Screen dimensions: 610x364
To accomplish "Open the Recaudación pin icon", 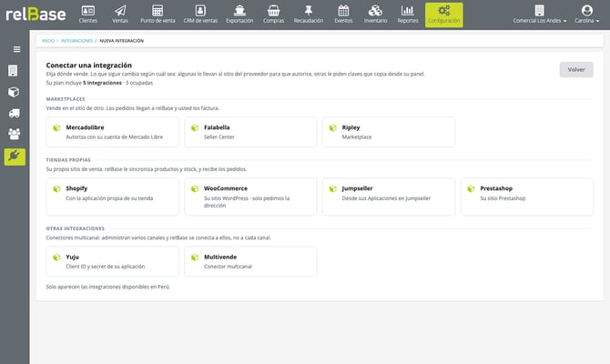I will 309,11.
